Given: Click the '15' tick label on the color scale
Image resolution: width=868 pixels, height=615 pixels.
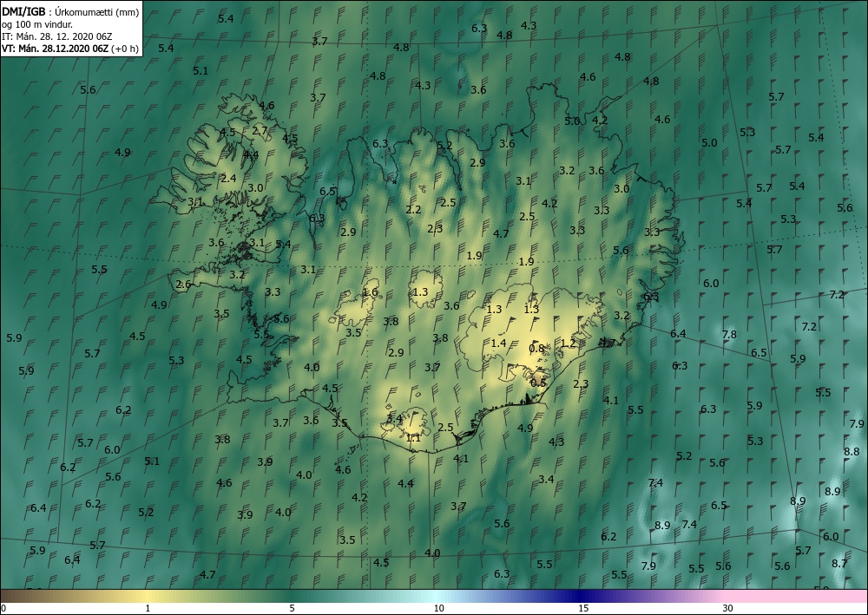Looking at the screenshot, I should [583, 608].
